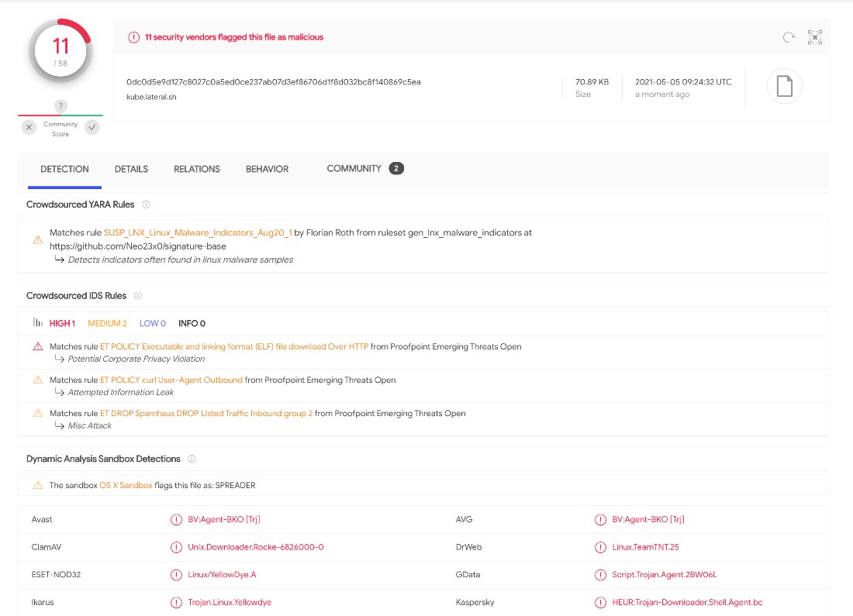Open the similar files graph icon
853x616 pixels.
(814, 37)
